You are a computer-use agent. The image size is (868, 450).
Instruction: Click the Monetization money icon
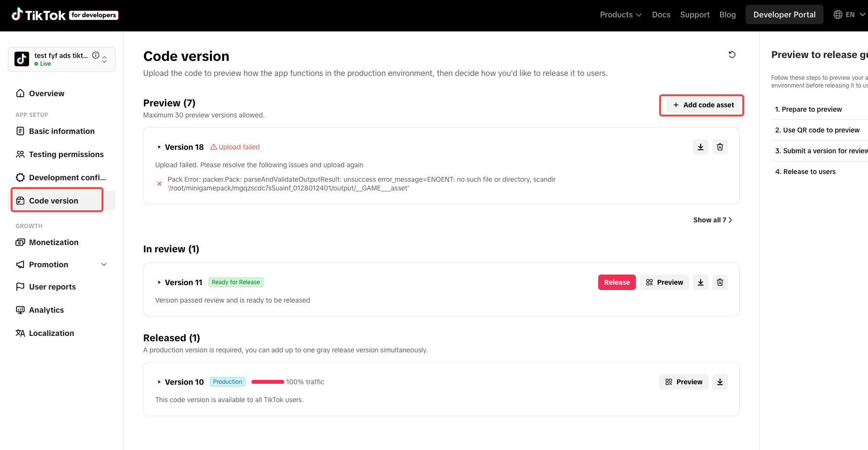point(20,242)
